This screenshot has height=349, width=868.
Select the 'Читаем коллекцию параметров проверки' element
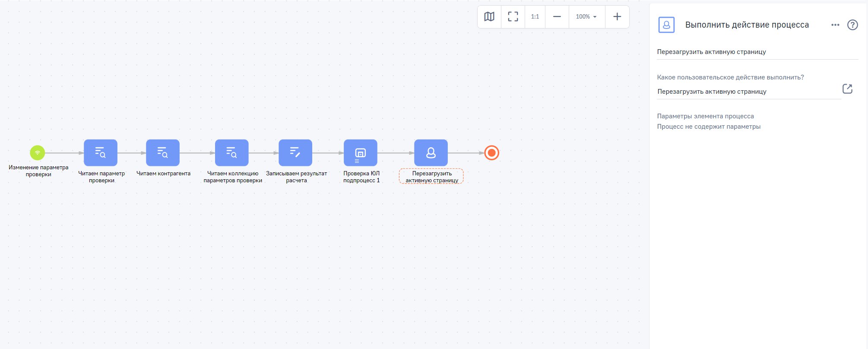pyautogui.click(x=232, y=152)
